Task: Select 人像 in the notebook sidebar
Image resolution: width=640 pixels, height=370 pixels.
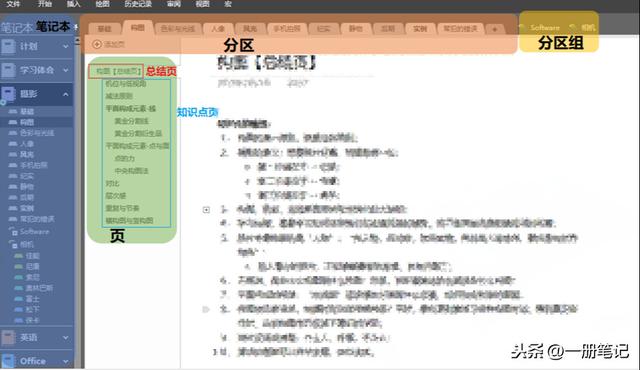Action: click(27, 144)
